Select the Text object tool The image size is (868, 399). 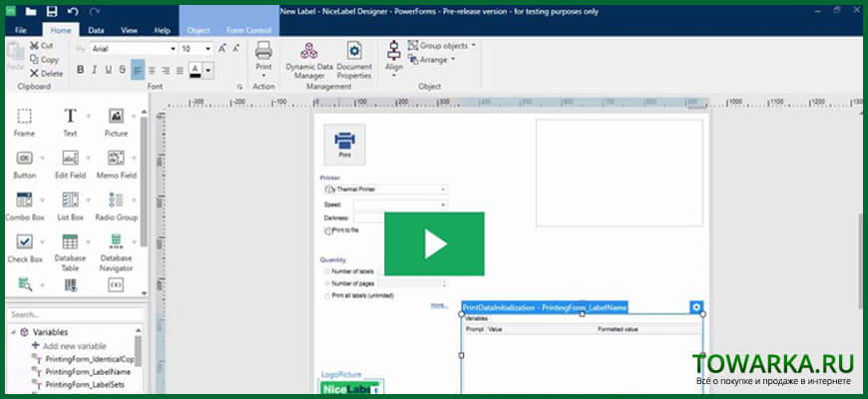pyautogui.click(x=70, y=123)
